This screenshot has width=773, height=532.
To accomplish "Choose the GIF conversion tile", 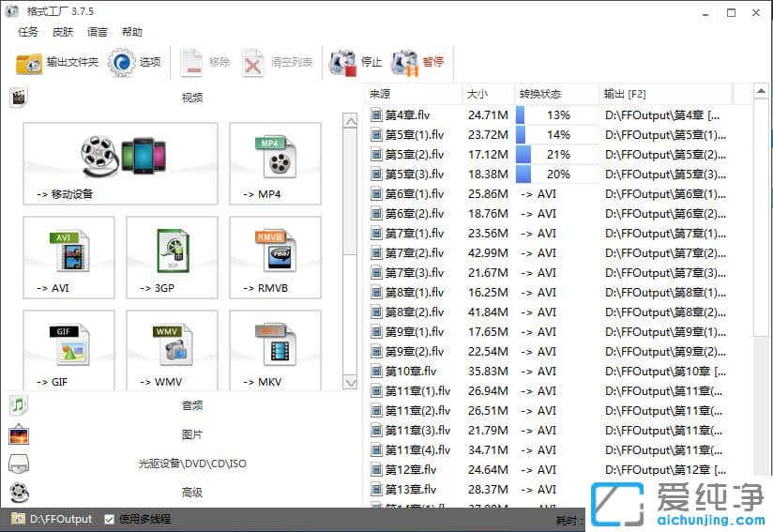I will [68, 350].
